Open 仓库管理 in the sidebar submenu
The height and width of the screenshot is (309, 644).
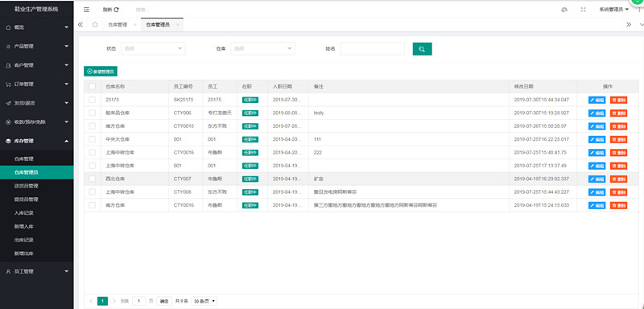click(x=37, y=159)
